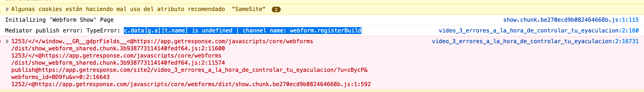Click the stack line ending in js:2:11574
Screen dimensions: 644x92
pyautogui.click(x=118, y=63)
